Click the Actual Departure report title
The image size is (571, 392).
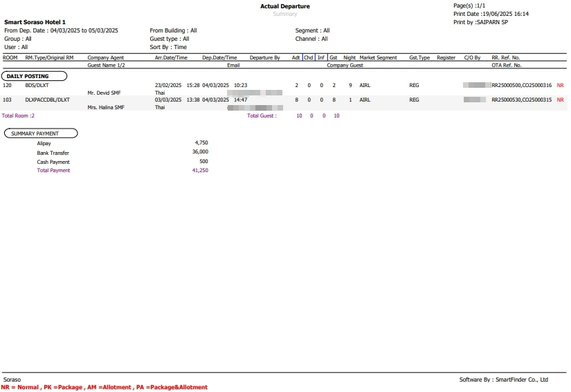pyautogui.click(x=284, y=6)
